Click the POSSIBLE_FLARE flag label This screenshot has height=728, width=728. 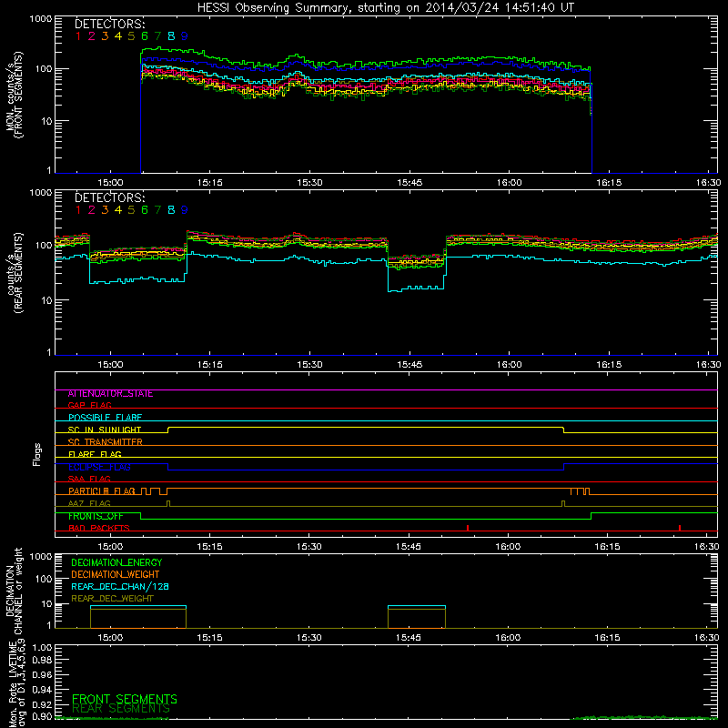click(x=105, y=418)
